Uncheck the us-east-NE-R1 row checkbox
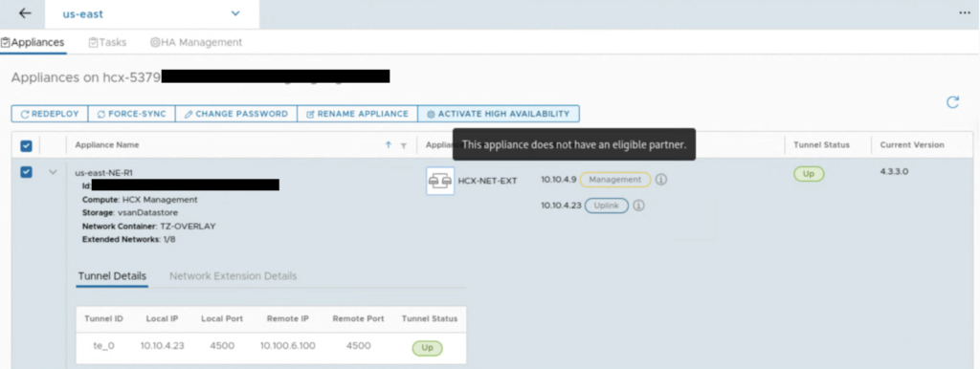 (26, 172)
